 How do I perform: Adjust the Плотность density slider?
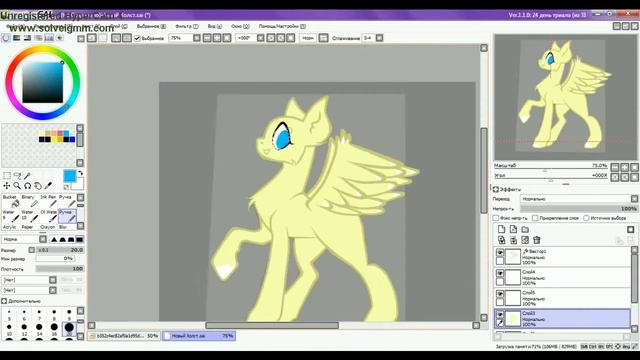pos(60,269)
